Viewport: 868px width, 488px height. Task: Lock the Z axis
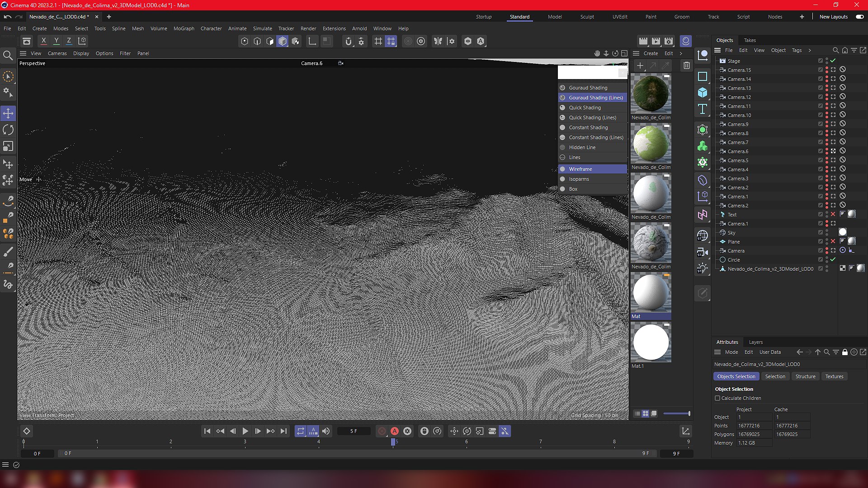(69, 41)
